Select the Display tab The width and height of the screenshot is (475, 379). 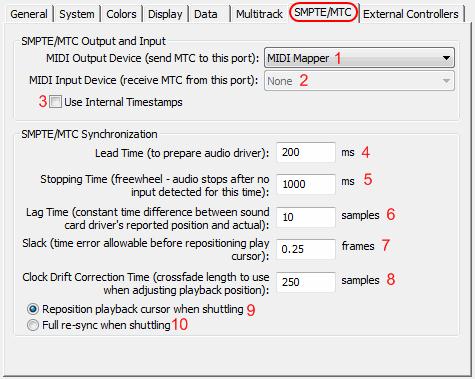click(165, 14)
